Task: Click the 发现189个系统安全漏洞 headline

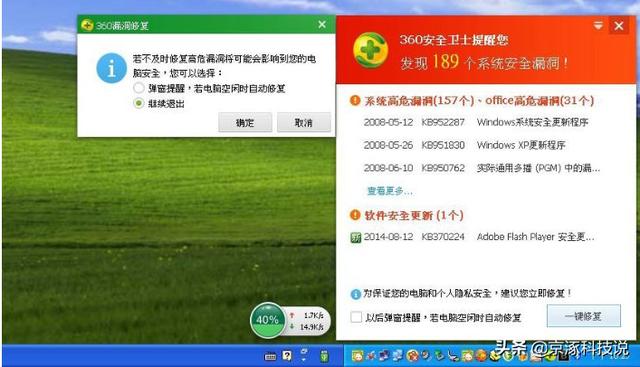Action: coord(484,62)
